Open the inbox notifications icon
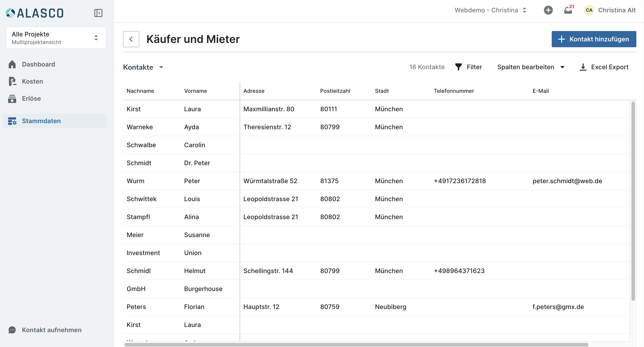644x347 pixels. click(568, 11)
